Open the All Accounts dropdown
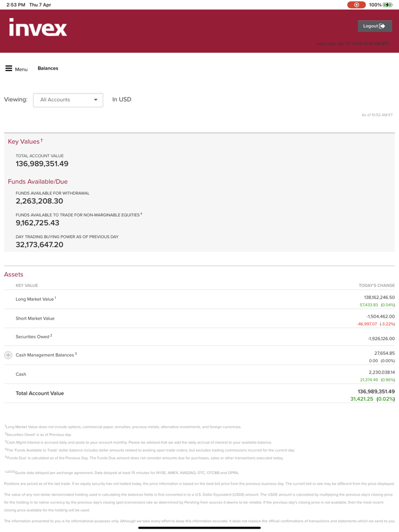The width and height of the screenshot is (399, 532). point(67,100)
